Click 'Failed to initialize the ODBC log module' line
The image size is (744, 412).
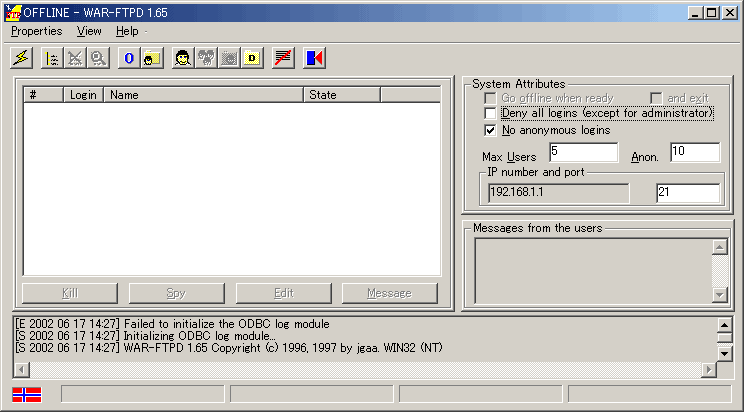coord(172,324)
